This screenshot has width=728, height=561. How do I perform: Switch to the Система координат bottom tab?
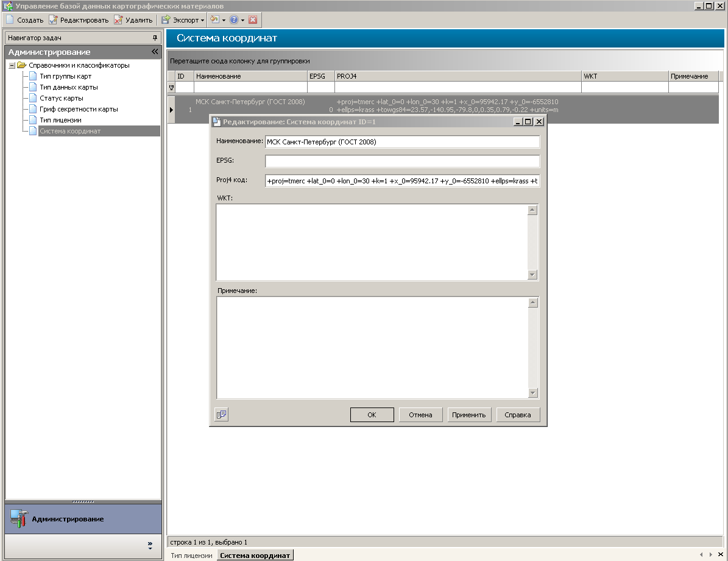(x=255, y=556)
